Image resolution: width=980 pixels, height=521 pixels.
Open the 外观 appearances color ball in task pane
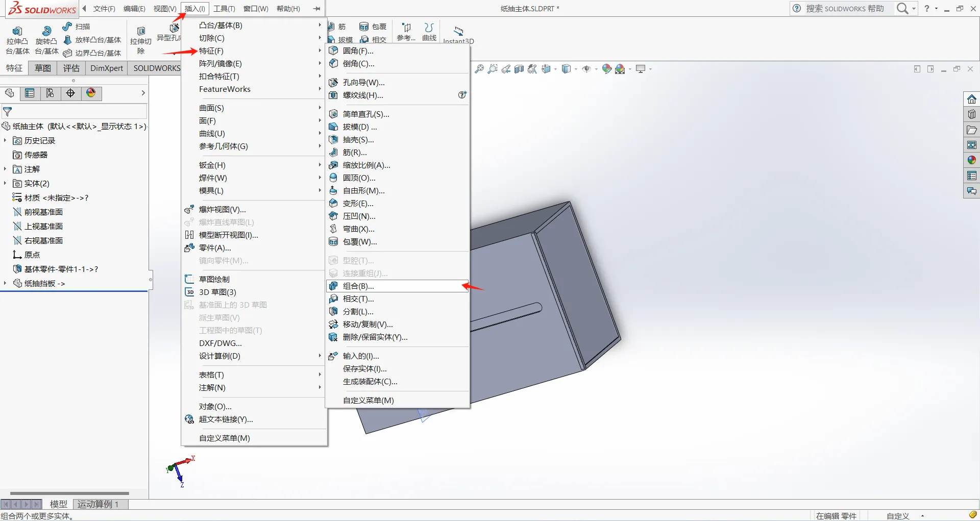click(x=971, y=160)
